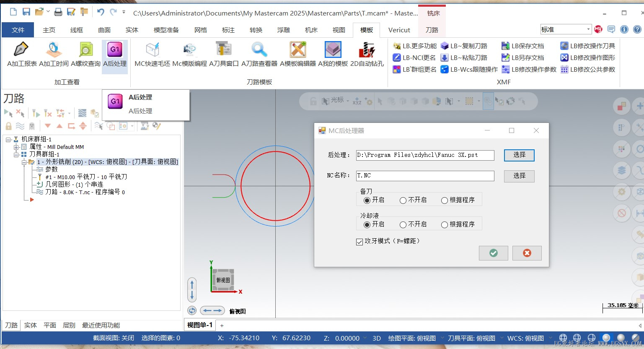This screenshot has height=349, width=644.
Task: Click the vertical view slider arrows control
Action: tap(192, 289)
